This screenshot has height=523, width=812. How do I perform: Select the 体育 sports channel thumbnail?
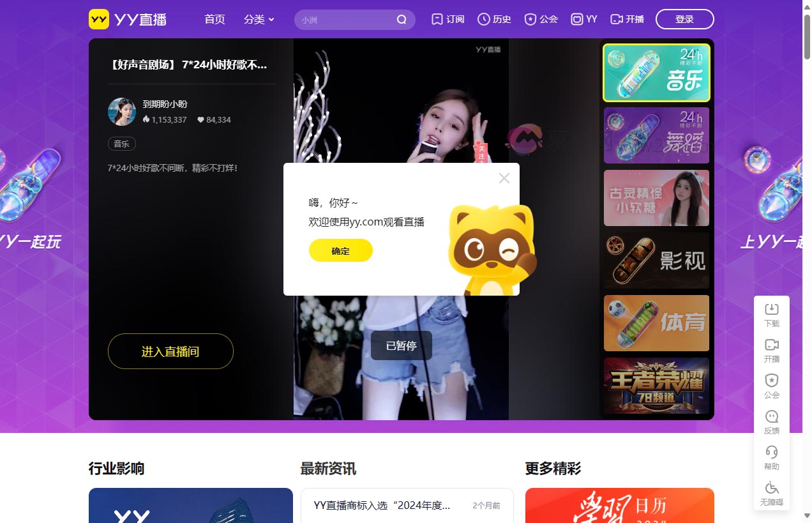(x=656, y=323)
